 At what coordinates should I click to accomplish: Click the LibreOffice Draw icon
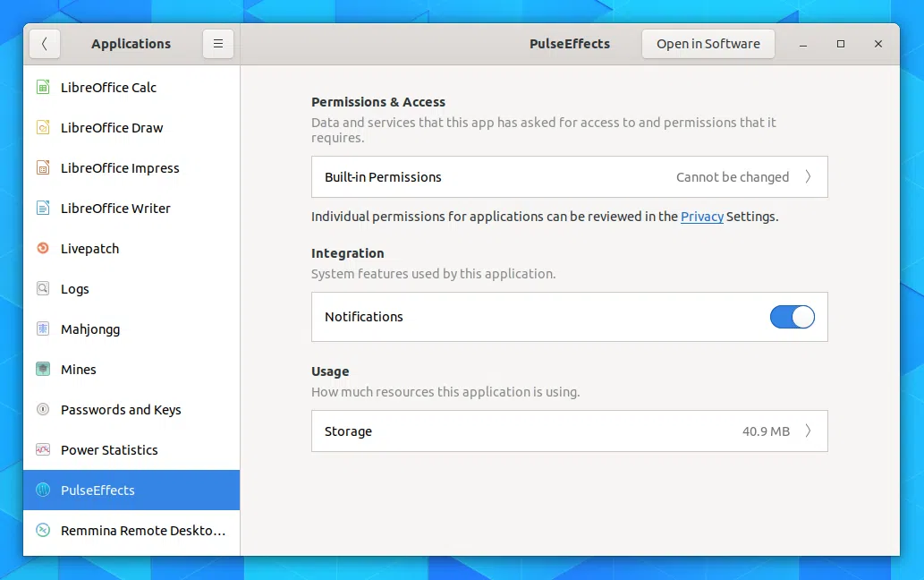tap(43, 127)
